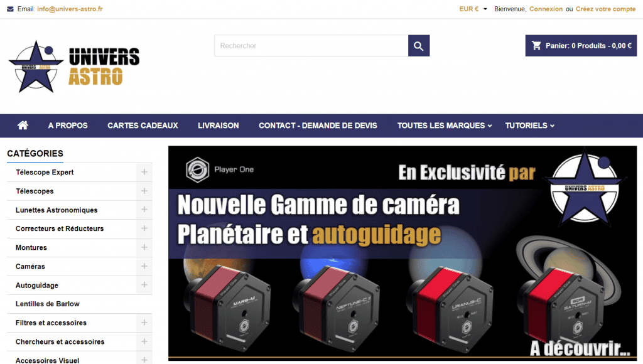Click the Player One logo on banner
This screenshot has height=364, width=643.
pyautogui.click(x=220, y=169)
